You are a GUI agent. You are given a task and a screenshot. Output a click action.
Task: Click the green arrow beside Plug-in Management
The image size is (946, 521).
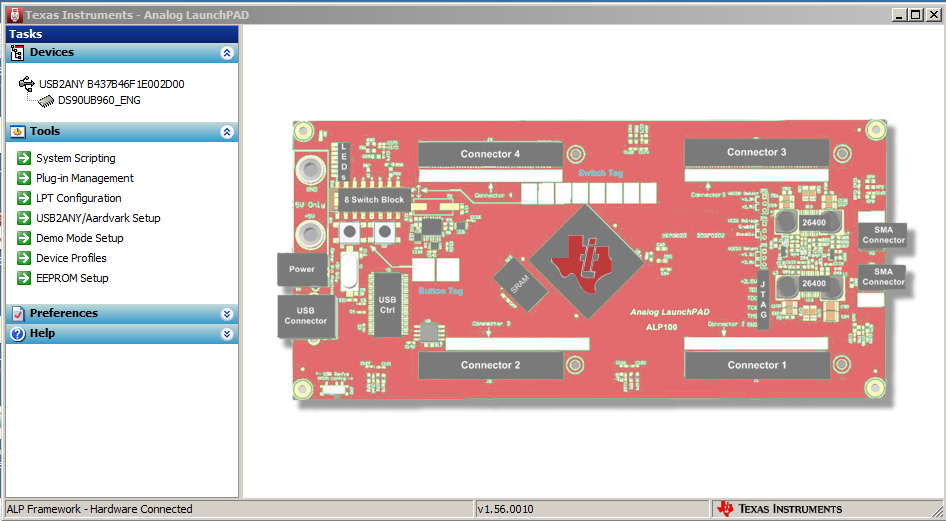(x=24, y=178)
